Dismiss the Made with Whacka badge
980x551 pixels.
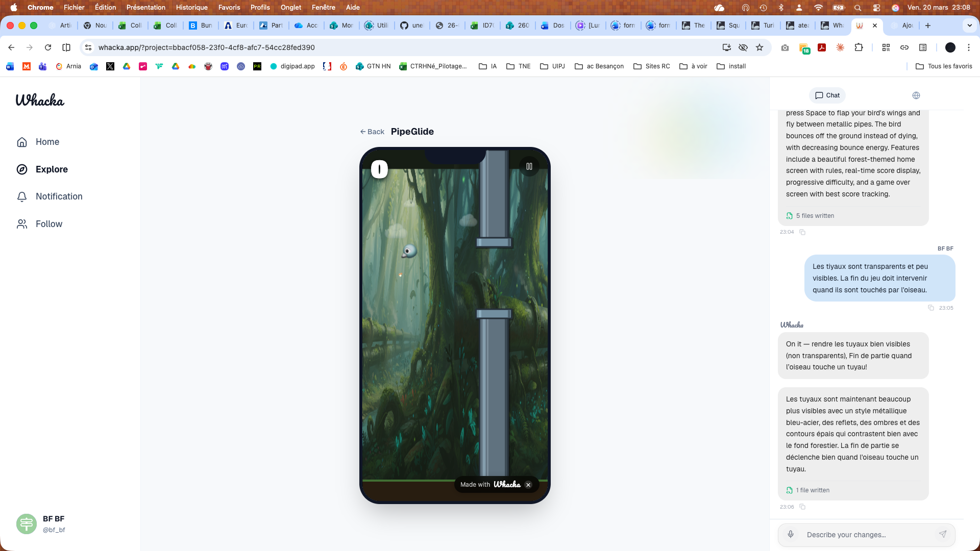[x=528, y=485]
